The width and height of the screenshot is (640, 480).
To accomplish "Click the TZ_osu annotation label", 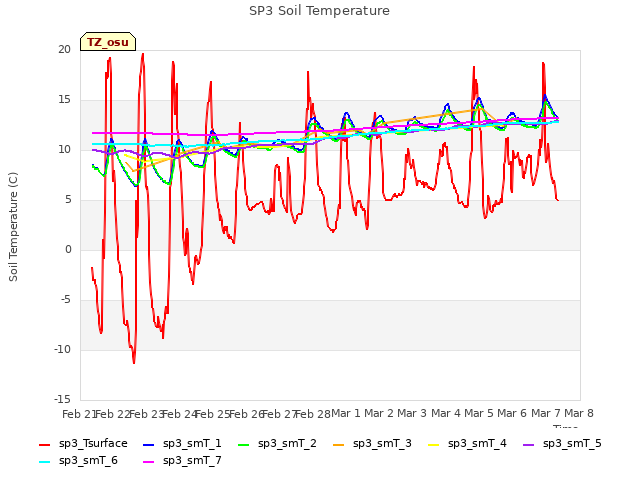I will (x=108, y=42).
